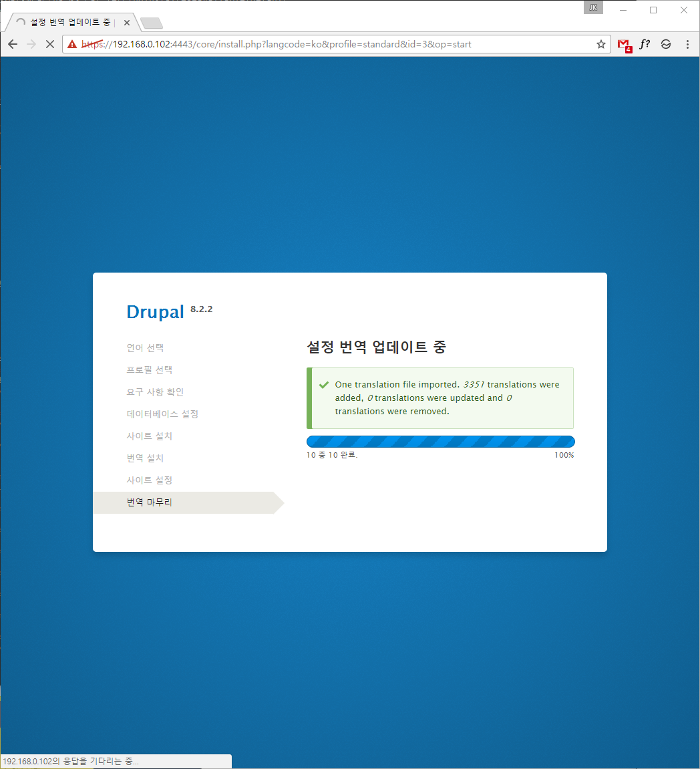
Task: Click the JK profile badge
Action: click(593, 7)
